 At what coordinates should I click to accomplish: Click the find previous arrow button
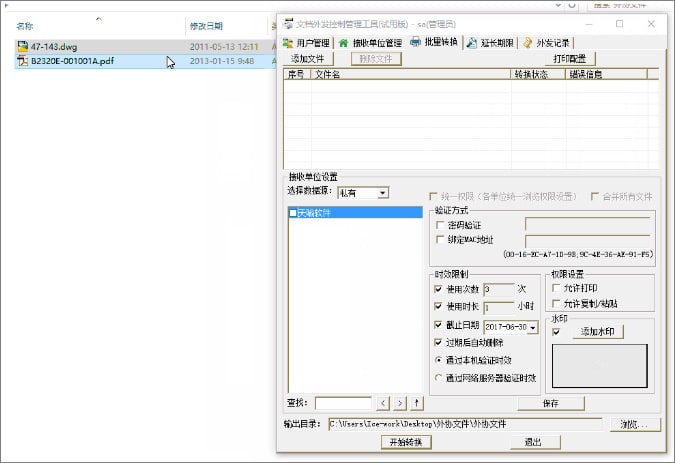coord(383,403)
